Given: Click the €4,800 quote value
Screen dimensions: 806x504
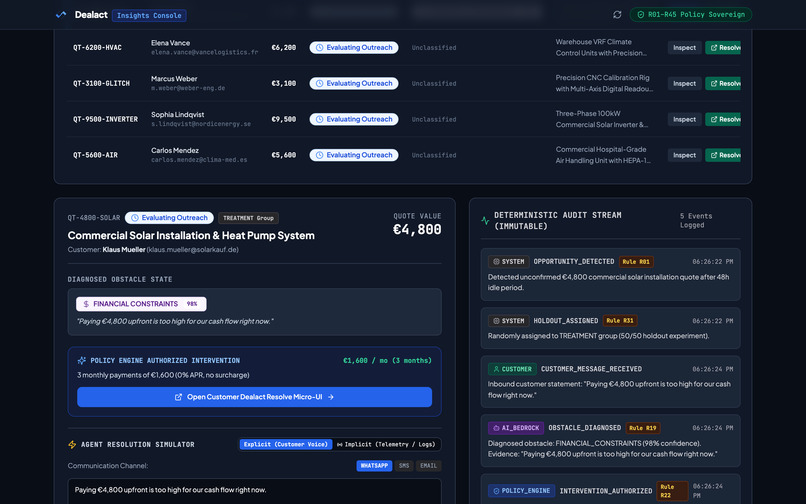Looking at the screenshot, I should pos(417,230).
